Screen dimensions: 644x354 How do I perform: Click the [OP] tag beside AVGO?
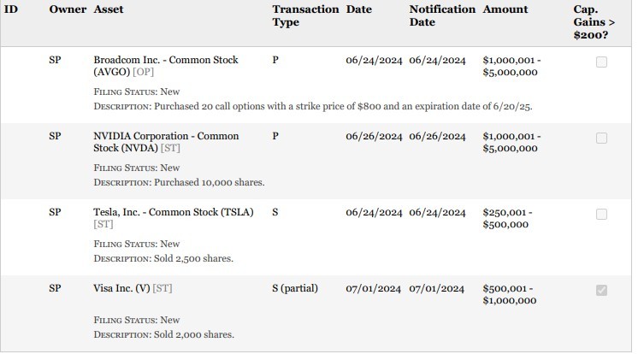coord(143,73)
